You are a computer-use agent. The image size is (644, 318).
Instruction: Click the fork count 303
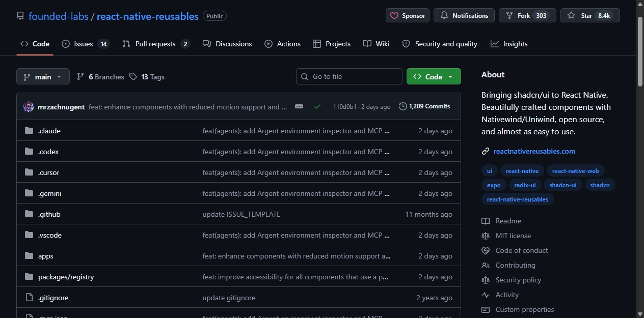541,16
